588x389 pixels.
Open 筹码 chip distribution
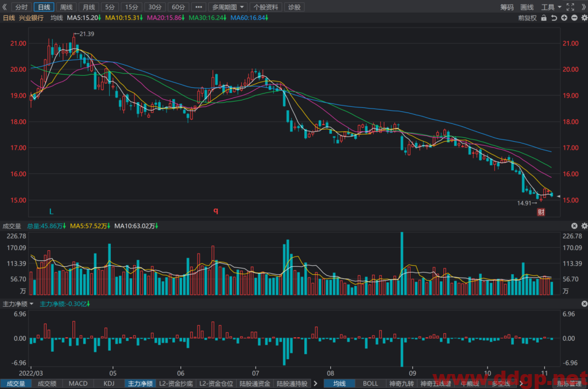coord(506,7)
